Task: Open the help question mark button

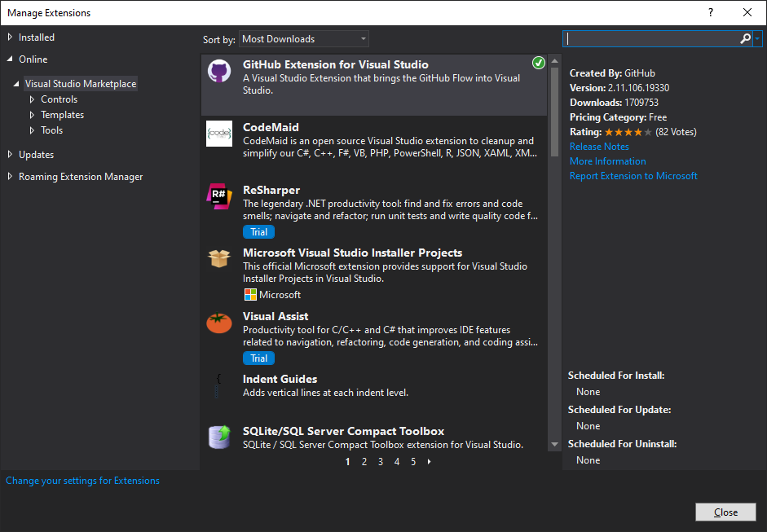Action: (x=710, y=13)
